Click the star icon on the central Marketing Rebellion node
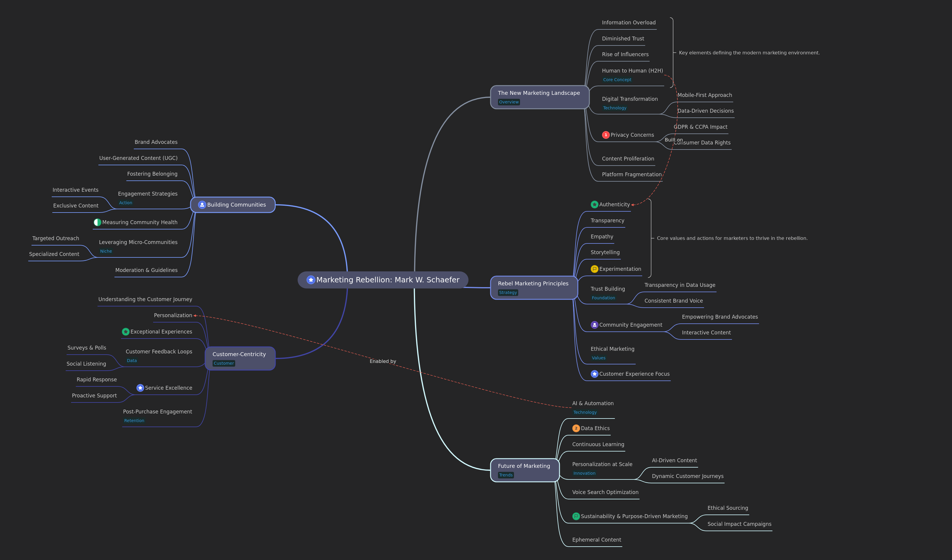The width and height of the screenshot is (952, 560). [310, 280]
